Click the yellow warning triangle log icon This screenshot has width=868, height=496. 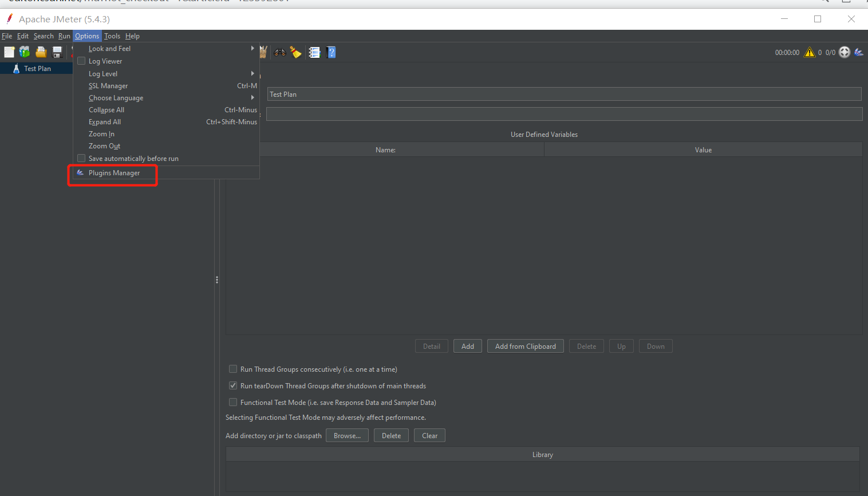(810, 52)
